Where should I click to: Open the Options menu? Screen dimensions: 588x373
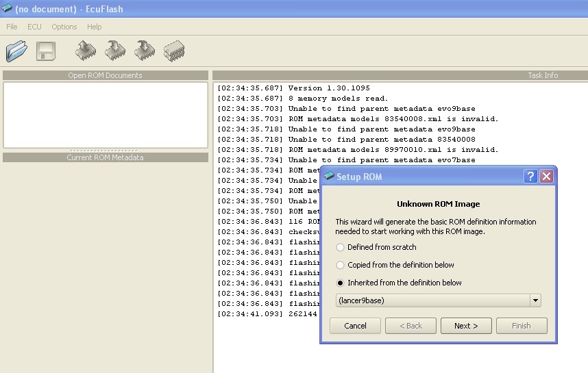pyautogui.click(x=64, y=27)
